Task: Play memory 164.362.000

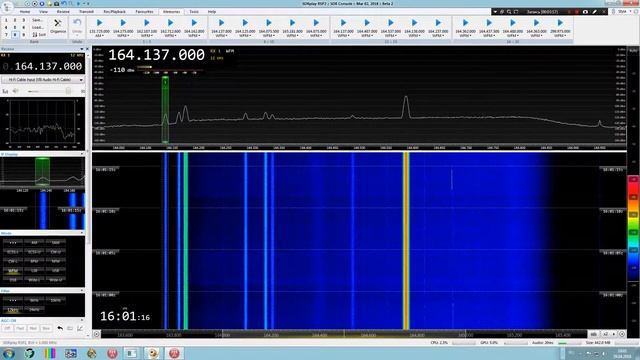Action: pos(465,23)
